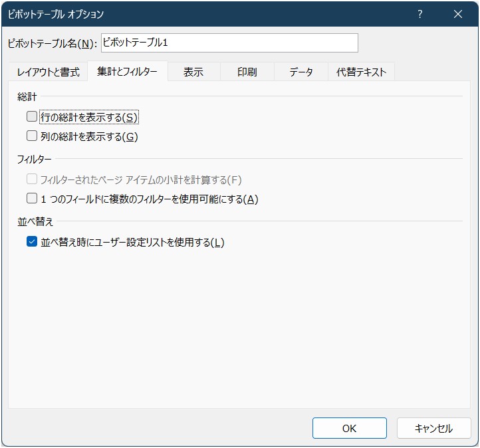Screen dimensions: 480x448
Task: Click the help question mark icon
Action: point(420,14)
